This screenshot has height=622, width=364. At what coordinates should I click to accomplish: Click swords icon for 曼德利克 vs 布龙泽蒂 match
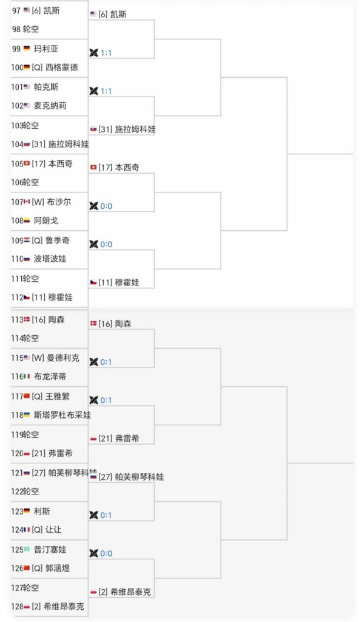(93, 362)
